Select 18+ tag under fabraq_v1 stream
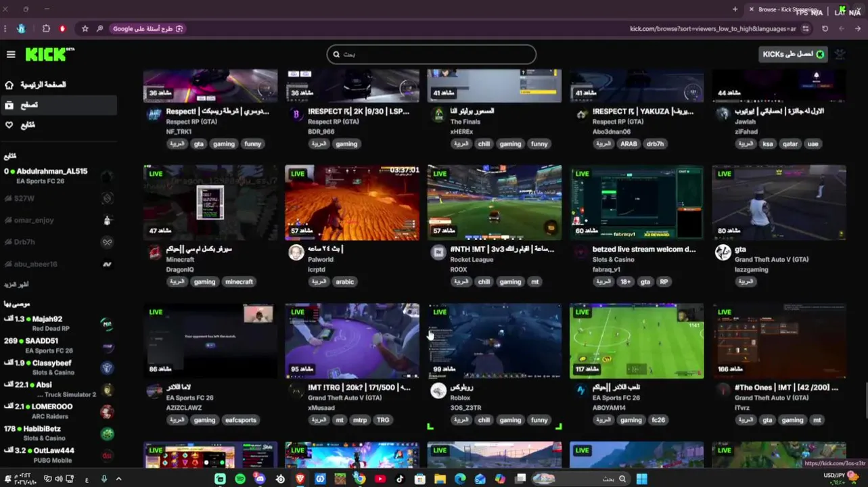 (625, 282)
